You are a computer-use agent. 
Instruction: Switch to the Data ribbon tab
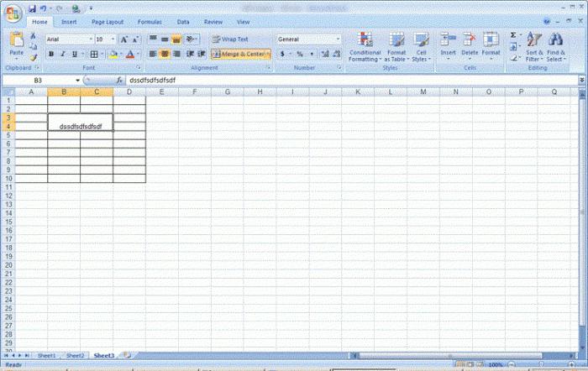183,22
